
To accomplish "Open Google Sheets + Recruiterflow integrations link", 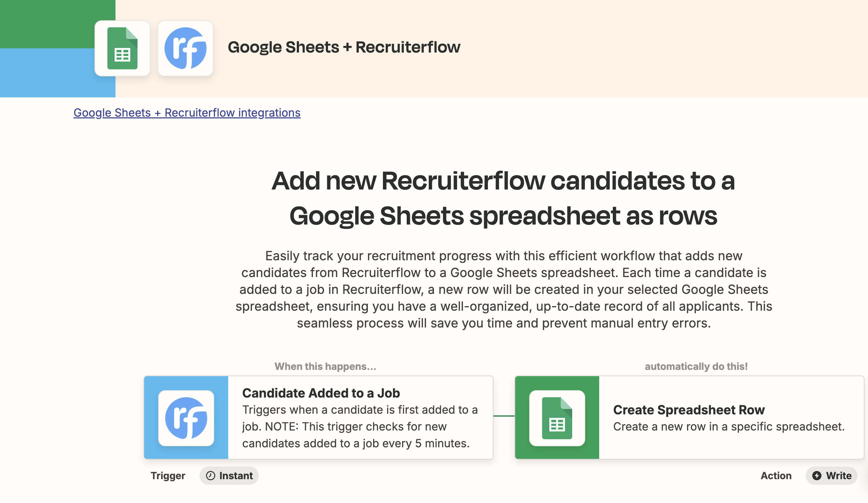I will 187,113.
